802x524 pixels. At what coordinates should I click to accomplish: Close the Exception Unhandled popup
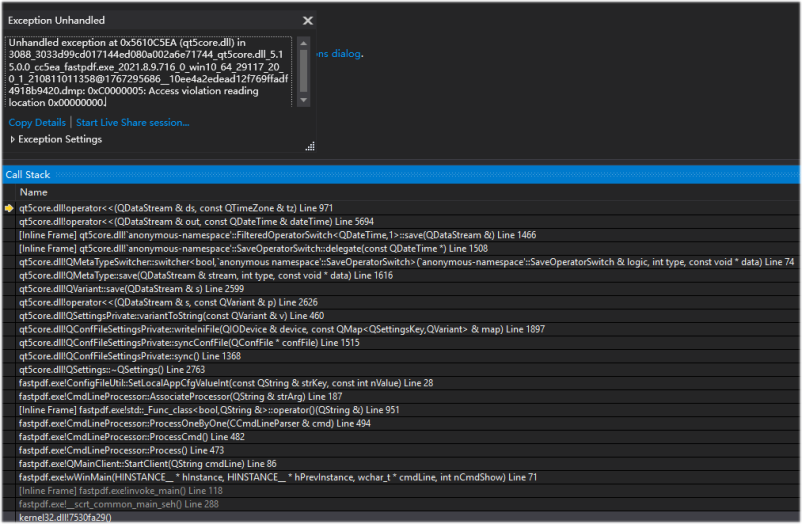pos(307,20)
